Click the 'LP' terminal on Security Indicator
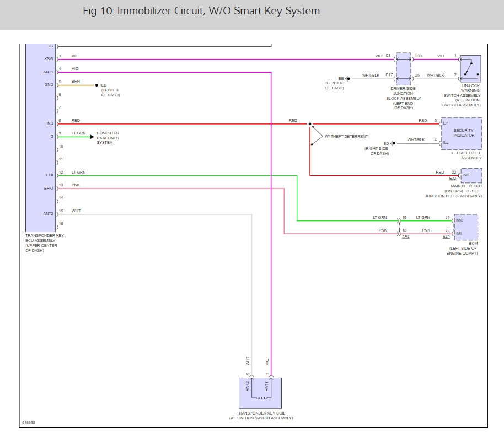Image resolution: width=504 pixels, height=436 pixels. (x=446, y=123)
